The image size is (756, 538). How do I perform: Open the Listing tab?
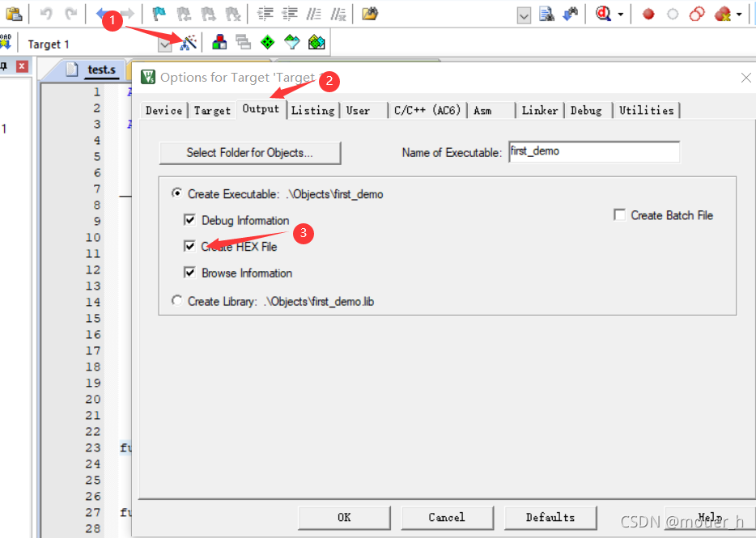(x=312, y=110)
